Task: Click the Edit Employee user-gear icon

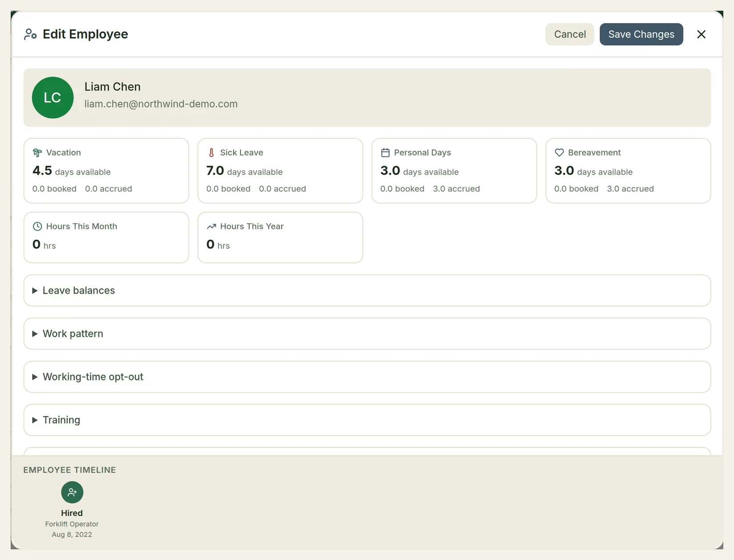Action: [30, 34]
